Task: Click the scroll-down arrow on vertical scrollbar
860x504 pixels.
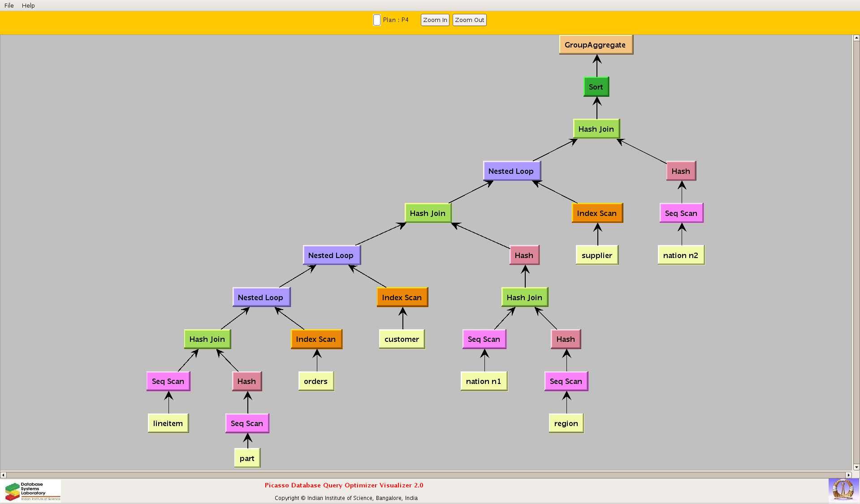Action: pos(856,467)
